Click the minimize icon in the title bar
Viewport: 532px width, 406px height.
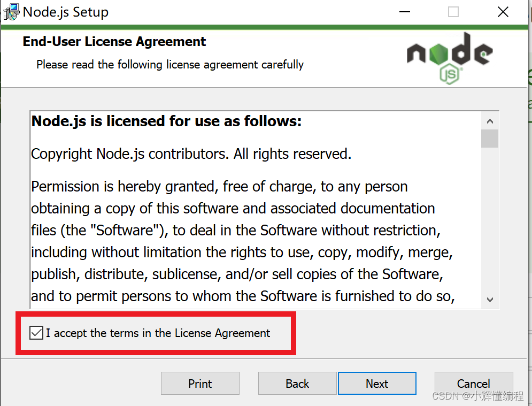[x=405, y=11]
